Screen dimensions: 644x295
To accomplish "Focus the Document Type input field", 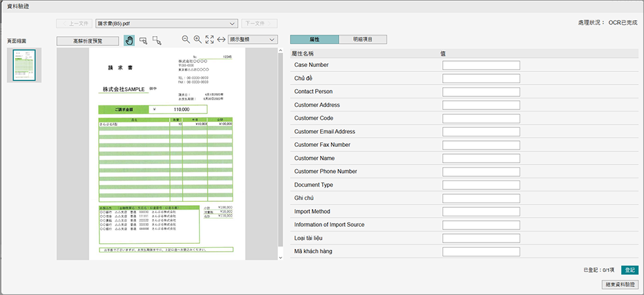I will pos(481,185).
